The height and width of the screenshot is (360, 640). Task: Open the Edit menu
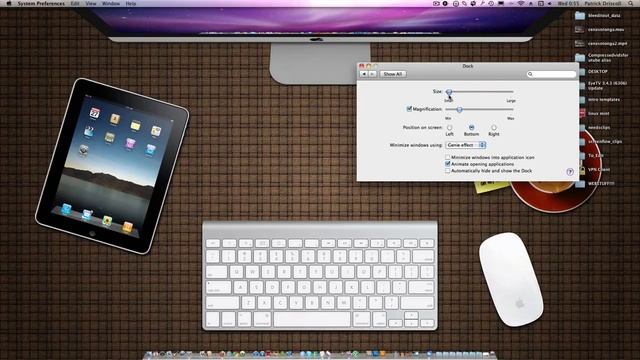(x=75, y=3)
